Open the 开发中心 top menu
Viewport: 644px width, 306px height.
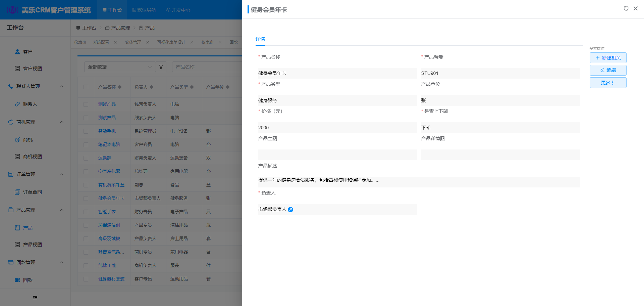point(178,10)
